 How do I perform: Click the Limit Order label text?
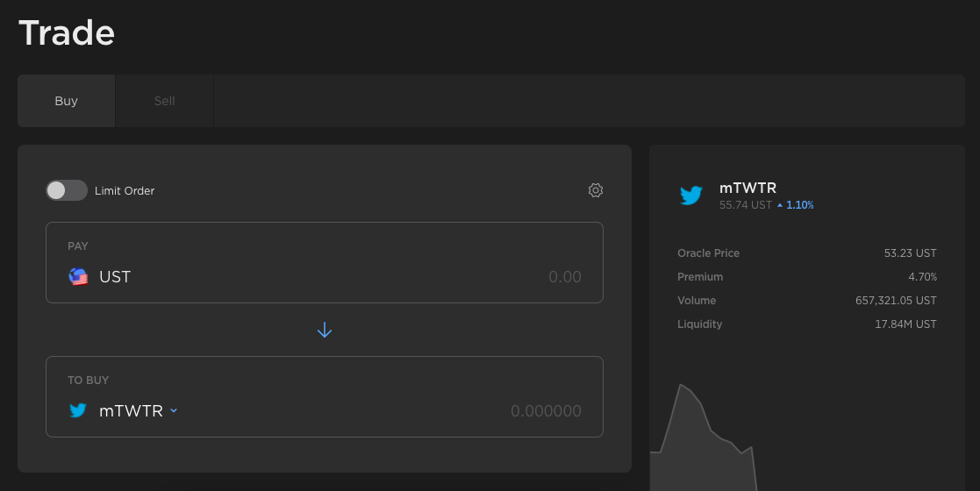125,191
